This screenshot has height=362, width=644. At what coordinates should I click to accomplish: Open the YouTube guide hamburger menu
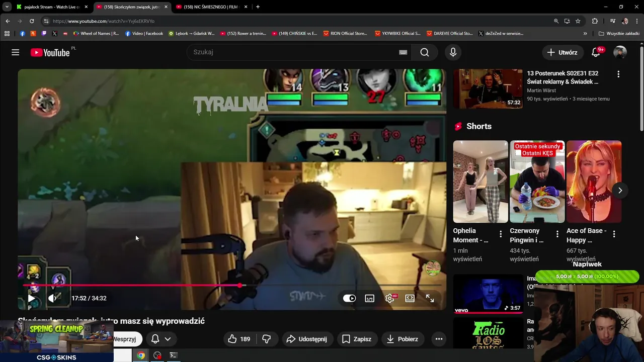16,52
